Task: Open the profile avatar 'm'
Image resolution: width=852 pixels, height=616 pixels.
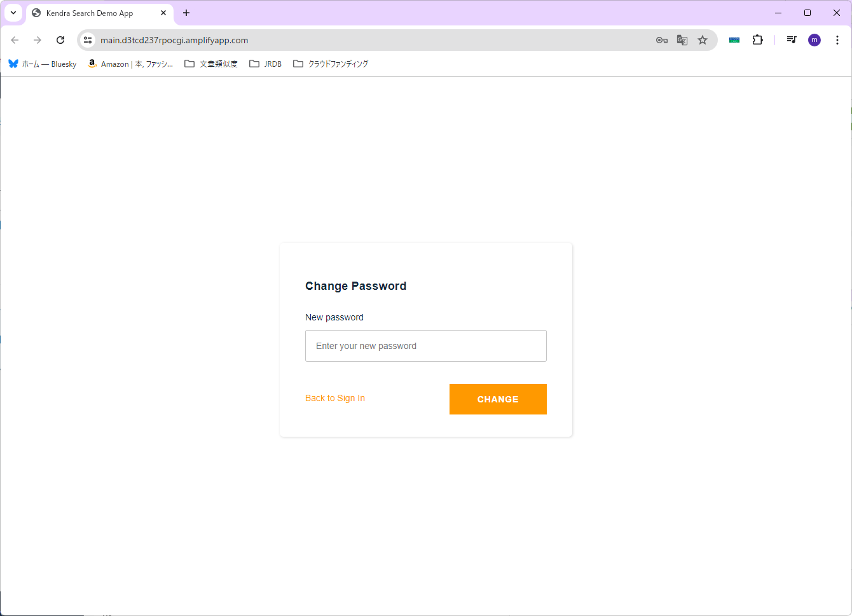Action: pyautogui.click(x=814, y=40)
